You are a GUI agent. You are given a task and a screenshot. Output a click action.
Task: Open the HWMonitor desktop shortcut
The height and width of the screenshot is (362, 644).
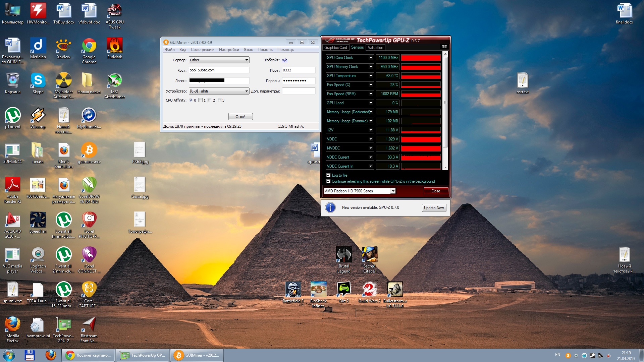pos(38,11)
